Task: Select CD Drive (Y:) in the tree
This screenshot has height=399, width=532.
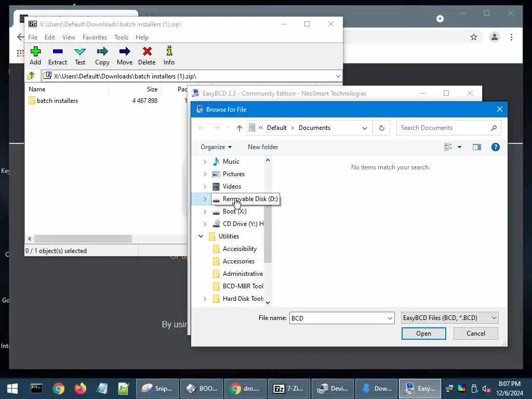Action: point(238,224)
